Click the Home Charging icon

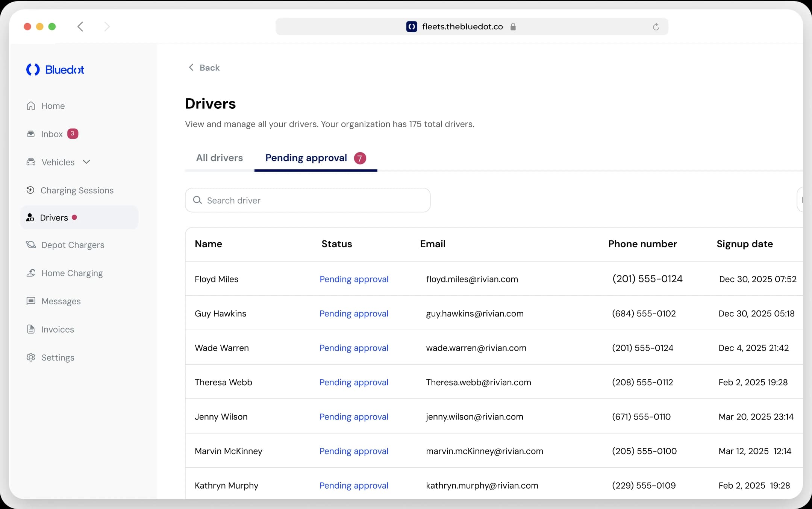31,273
